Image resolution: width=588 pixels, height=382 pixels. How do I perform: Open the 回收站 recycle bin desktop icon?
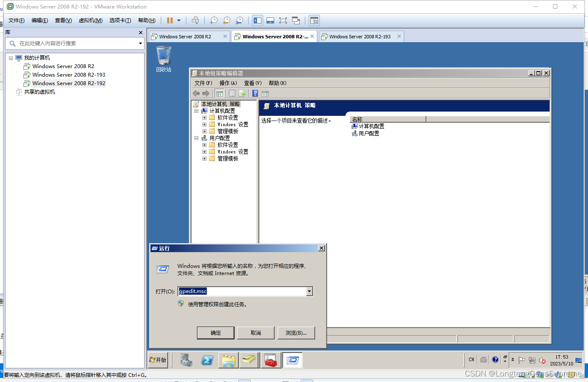[x=164, y=59]
